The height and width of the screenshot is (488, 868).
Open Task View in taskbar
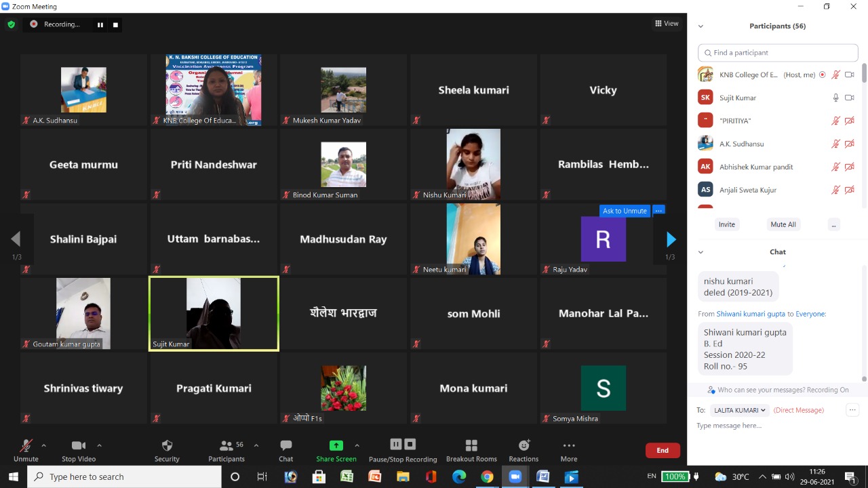262,476
